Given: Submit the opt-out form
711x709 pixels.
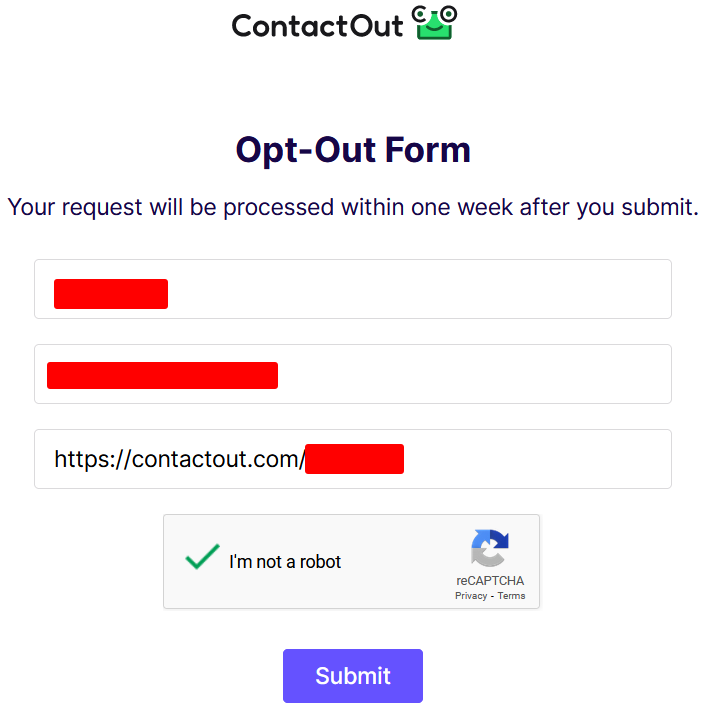Looking at the screenshot, I should 353,675.
